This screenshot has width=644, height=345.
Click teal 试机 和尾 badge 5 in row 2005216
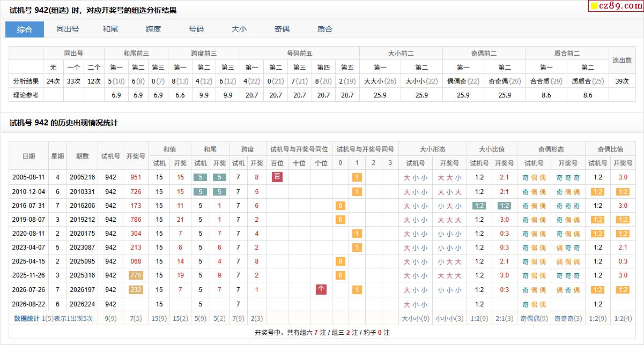point(201,177)
